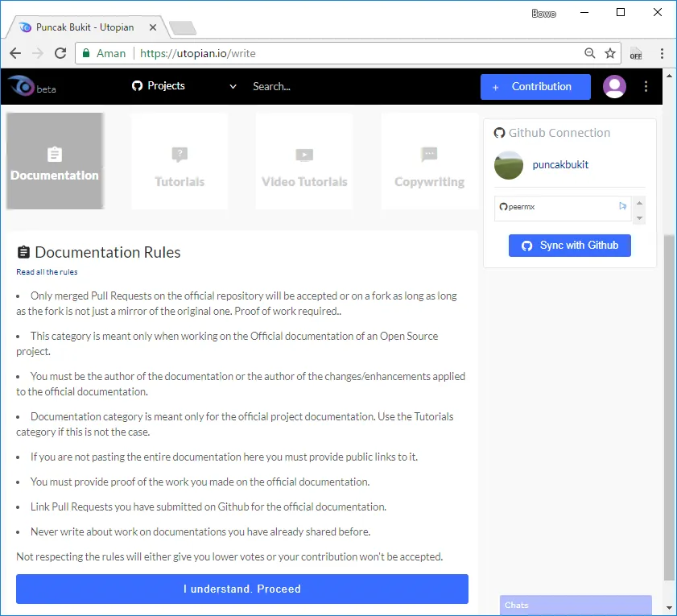Click I understand. Proceed button
Screen dimensions: 677x616
pos(242,589)
